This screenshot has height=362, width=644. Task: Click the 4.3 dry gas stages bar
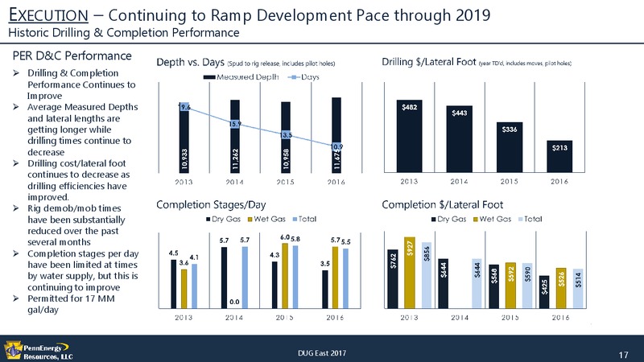click(275, 285)
